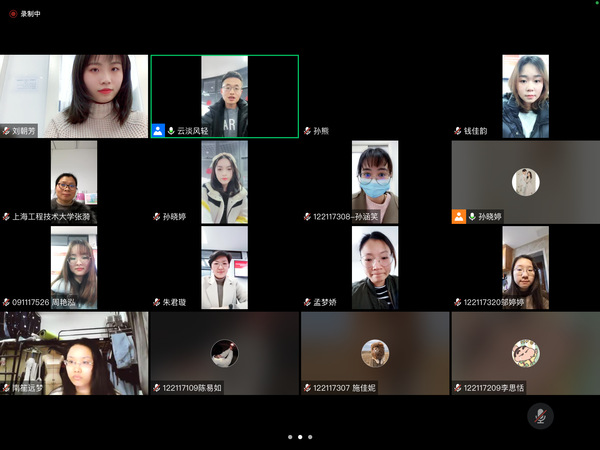Click 施佳妮's round profile avatar
Image resolution: width=600 pixels, height=450 pixels.
(x=375, y=353)
